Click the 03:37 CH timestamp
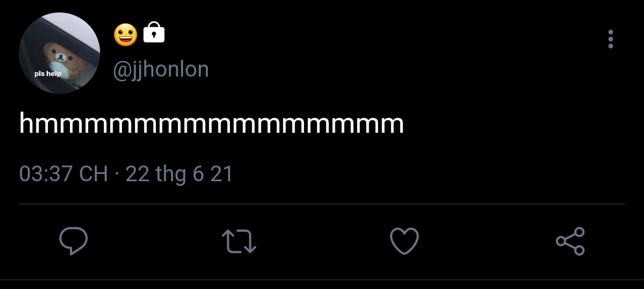644x289 pixels. click(63, 173)
